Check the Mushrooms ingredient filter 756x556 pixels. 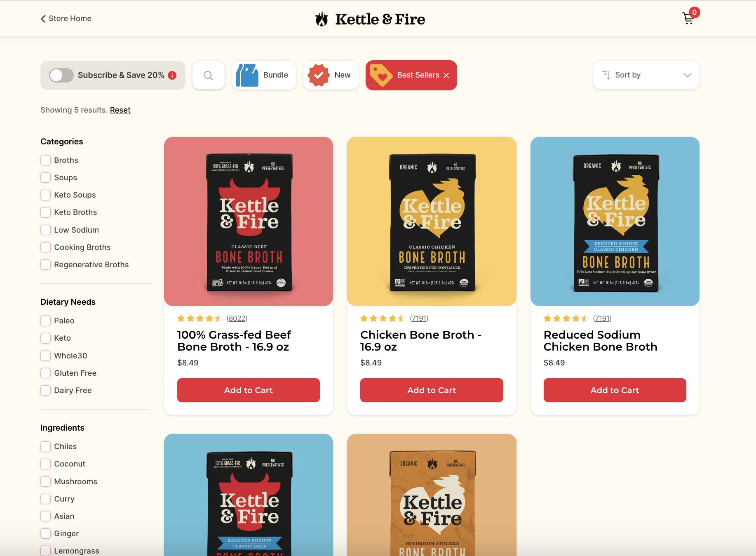pyautogui.click(x=46, y=481)
